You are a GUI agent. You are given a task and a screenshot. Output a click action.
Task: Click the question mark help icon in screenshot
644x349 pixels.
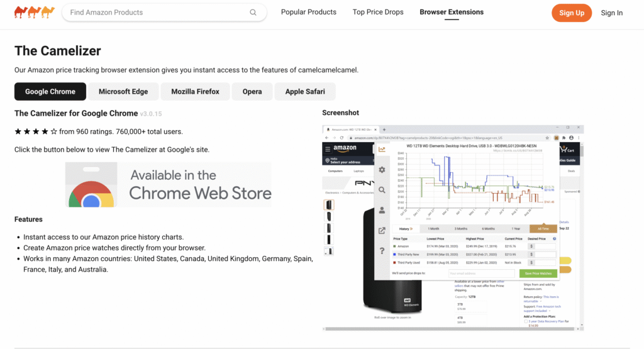(382, 250)
